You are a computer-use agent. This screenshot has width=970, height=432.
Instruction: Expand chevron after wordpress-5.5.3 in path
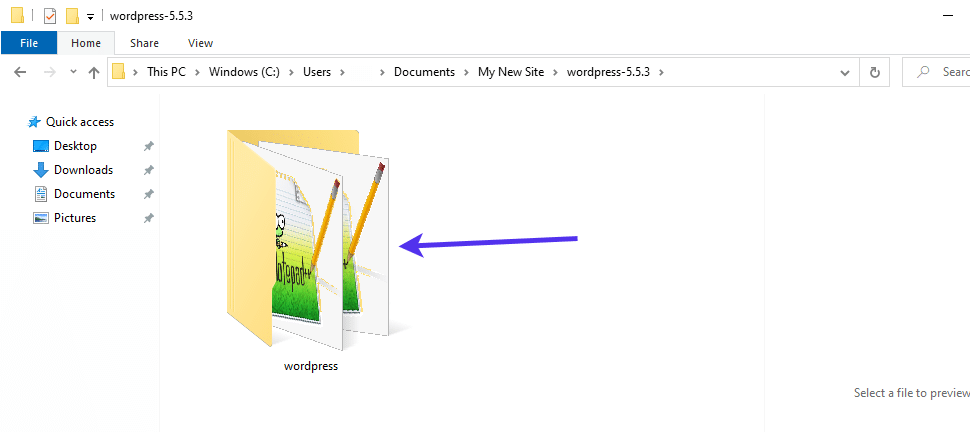(661, 72)
